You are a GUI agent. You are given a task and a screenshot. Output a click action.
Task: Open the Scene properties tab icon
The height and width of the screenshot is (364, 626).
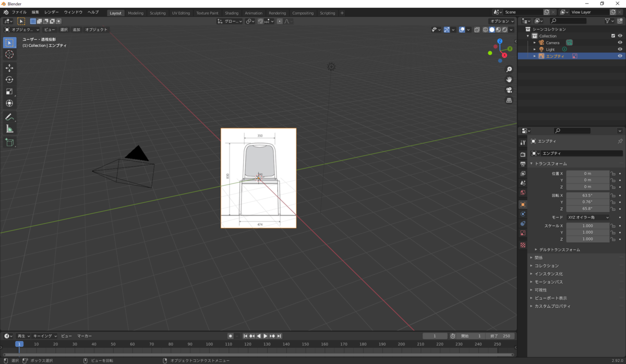(x=523, y=183)
